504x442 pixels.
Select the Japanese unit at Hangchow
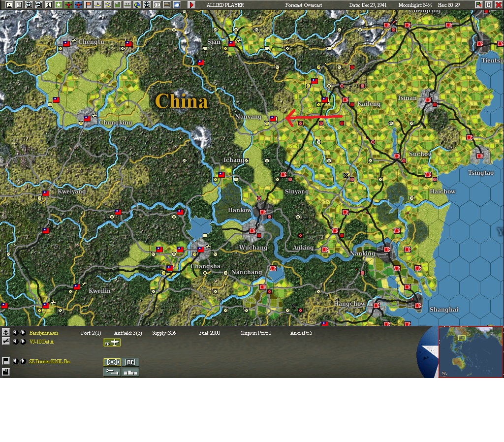tap(377, 306)
